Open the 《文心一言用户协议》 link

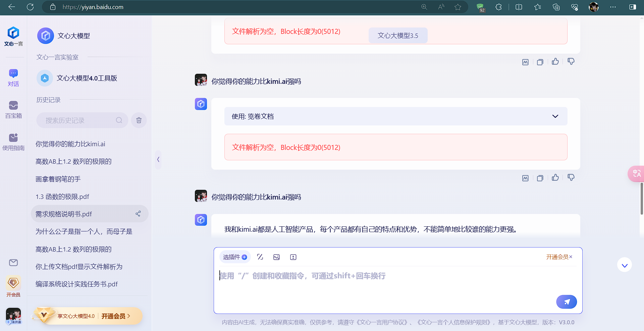(x=382, y=322)
